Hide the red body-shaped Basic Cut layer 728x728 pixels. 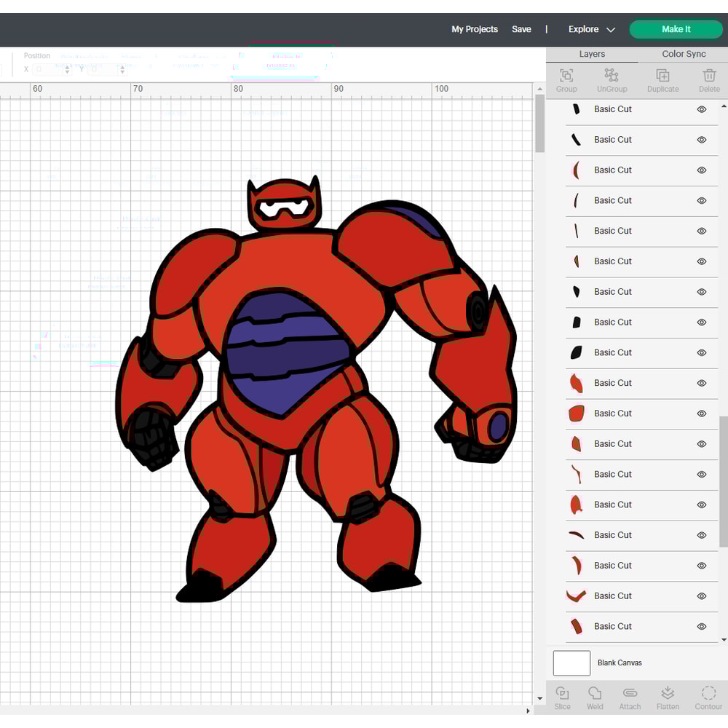tap(702, 414)
